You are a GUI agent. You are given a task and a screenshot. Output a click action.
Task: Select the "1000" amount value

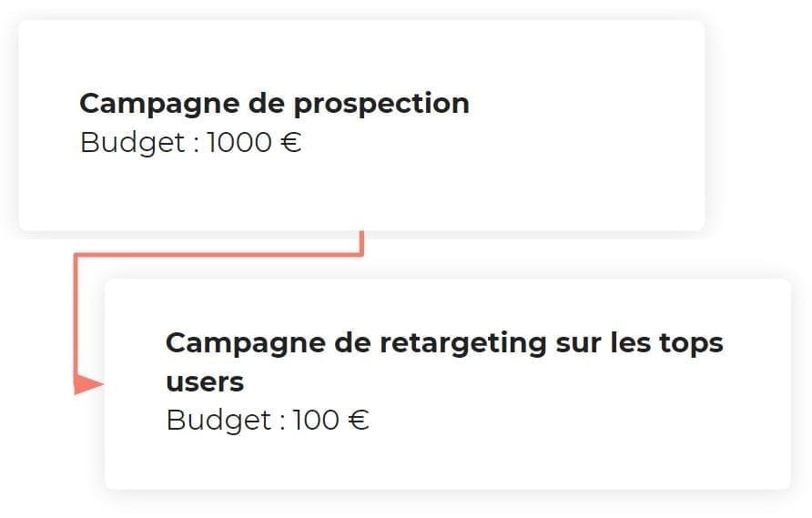239,142
